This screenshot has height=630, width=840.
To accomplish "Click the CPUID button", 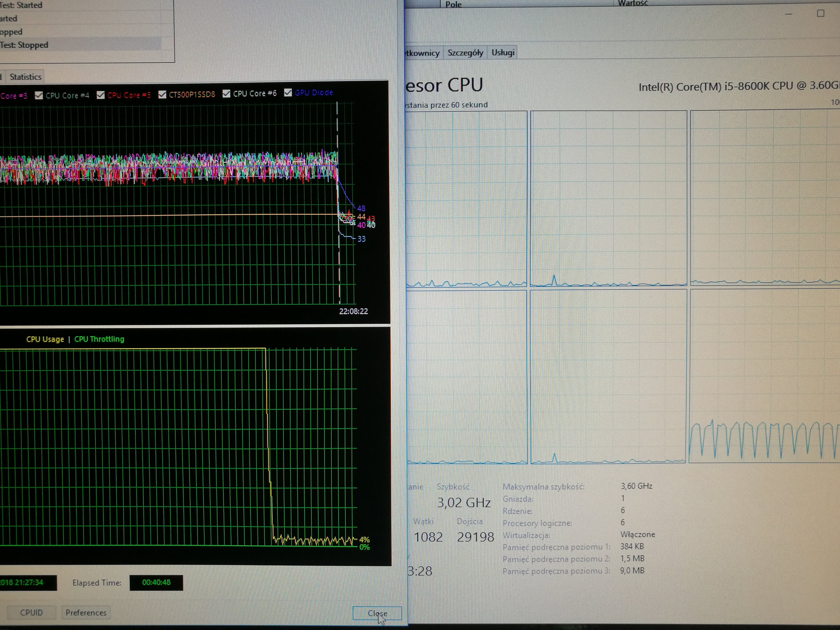I will pyautogui.click(x=32, y=612).
